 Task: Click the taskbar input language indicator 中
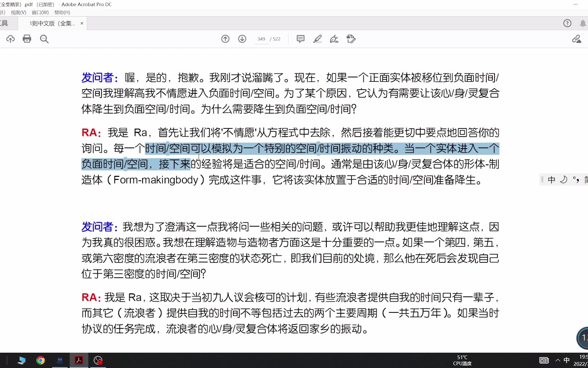pyautogui.click(x=567, y=360)
